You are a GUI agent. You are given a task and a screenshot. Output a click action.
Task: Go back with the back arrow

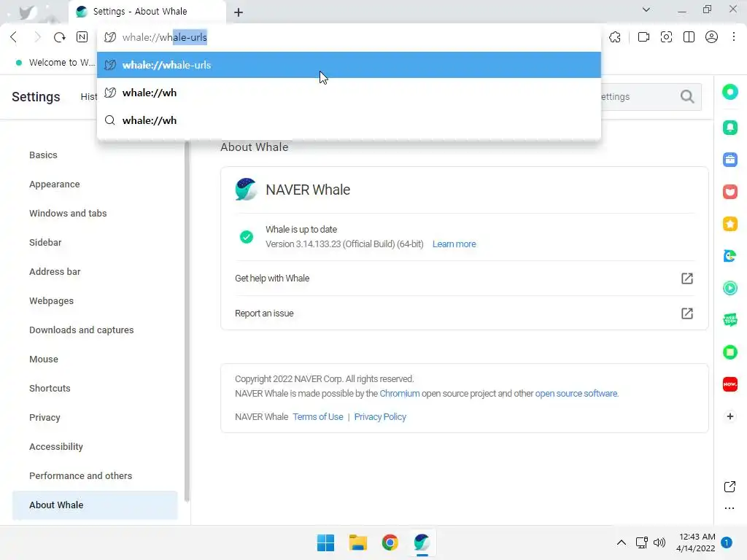coord(14,37)
